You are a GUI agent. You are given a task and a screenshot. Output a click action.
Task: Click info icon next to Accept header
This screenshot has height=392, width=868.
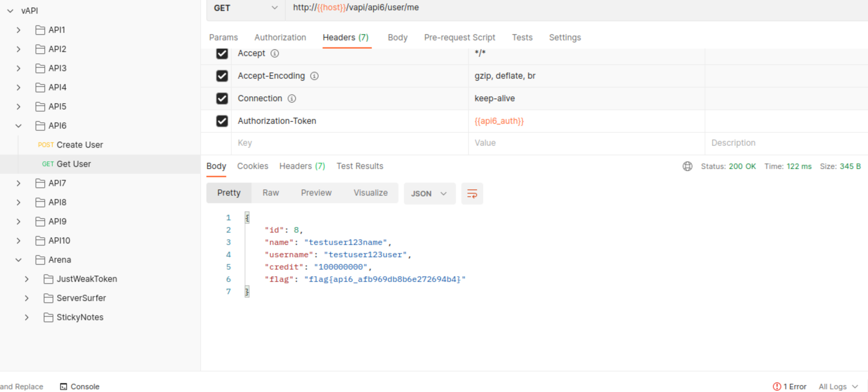click(x=275, y=53)
